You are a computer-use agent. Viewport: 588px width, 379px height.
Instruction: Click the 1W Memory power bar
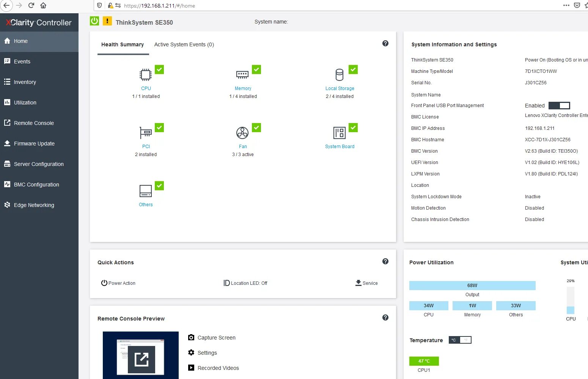(472, 306)
